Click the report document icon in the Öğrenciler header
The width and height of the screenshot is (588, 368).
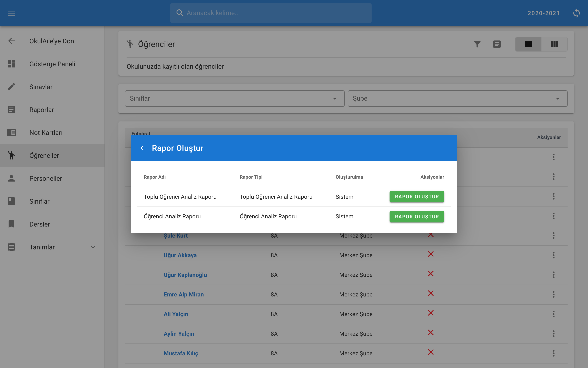tap(497, 44)
